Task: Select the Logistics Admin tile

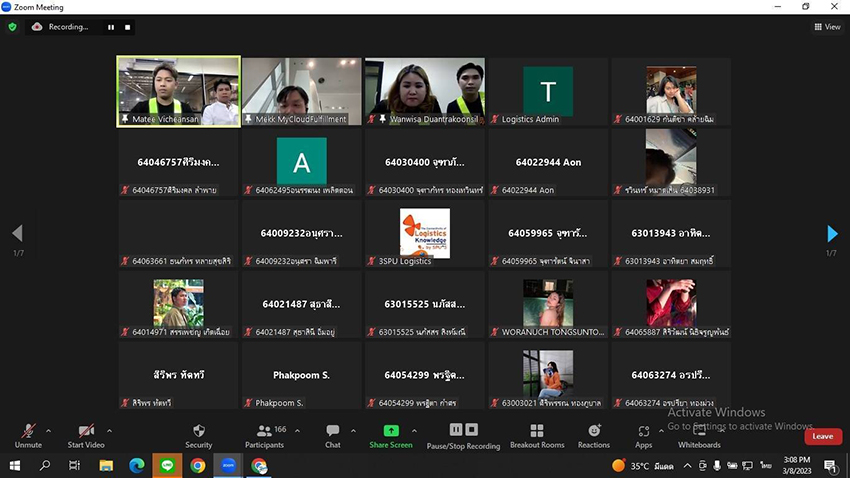Action: pos(548,92)
